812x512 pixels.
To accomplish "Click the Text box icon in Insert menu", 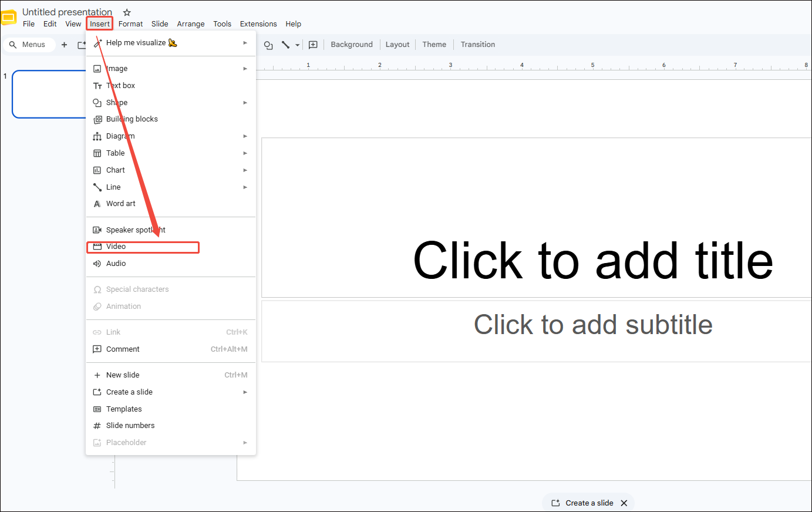I will point(97,86).
